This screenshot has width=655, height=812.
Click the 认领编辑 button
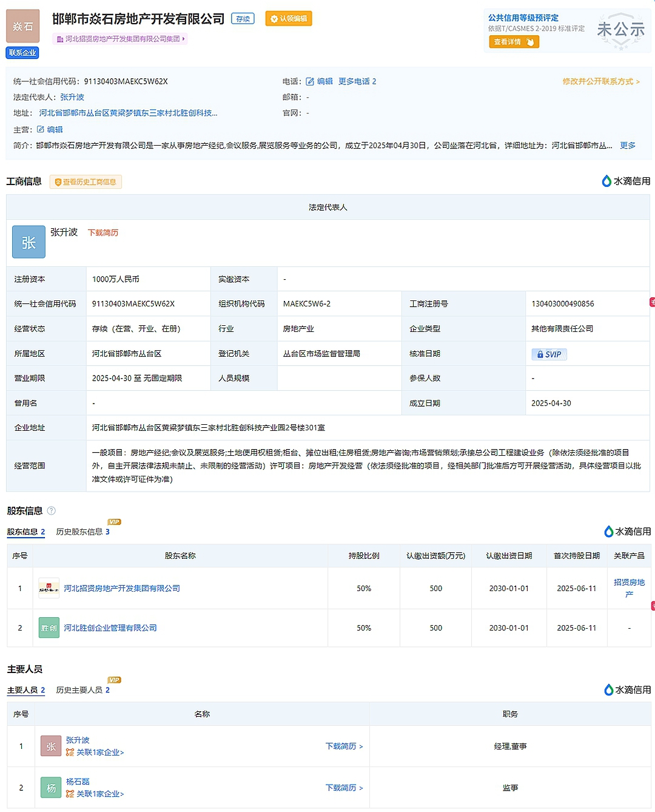[x=289, y=19]
